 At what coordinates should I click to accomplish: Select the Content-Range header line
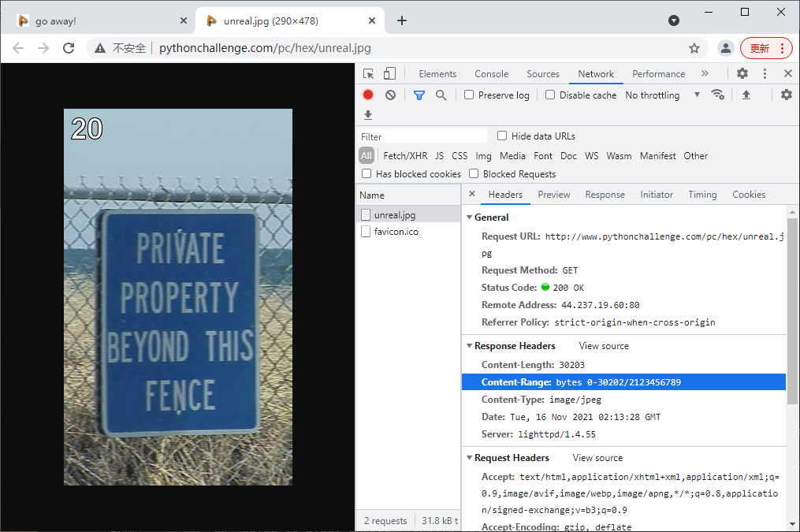(x=623, y=382)
